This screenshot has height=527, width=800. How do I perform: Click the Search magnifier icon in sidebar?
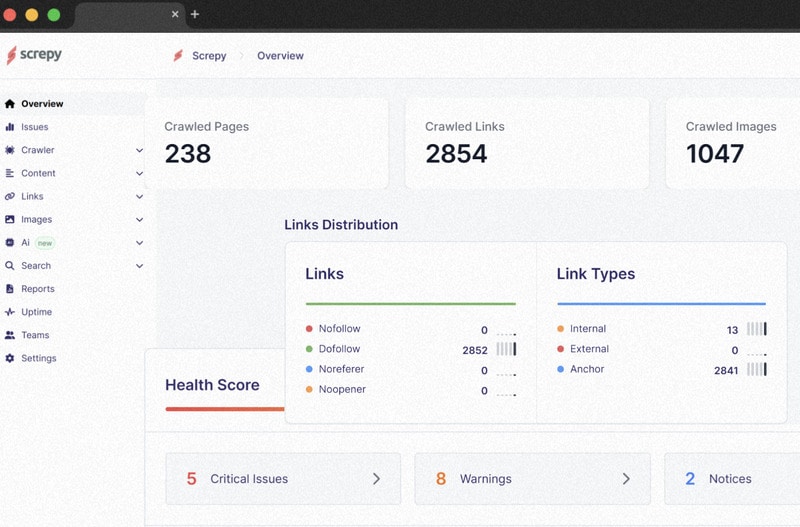point(10,266)
